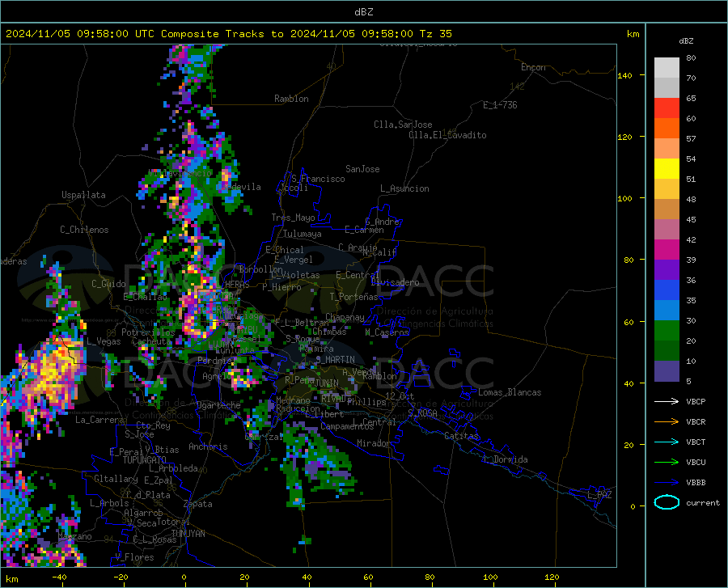Click the white VBCP arrow legend

click(x=667, y=401)
